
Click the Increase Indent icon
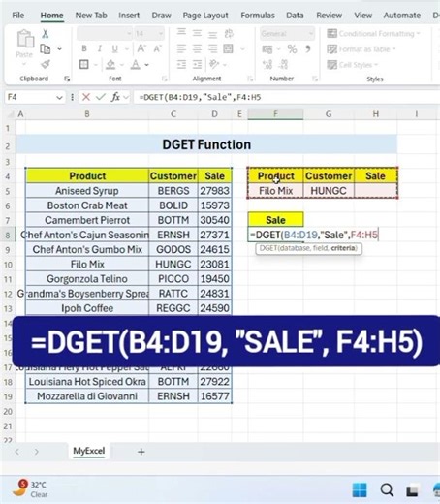click(197, 64)
